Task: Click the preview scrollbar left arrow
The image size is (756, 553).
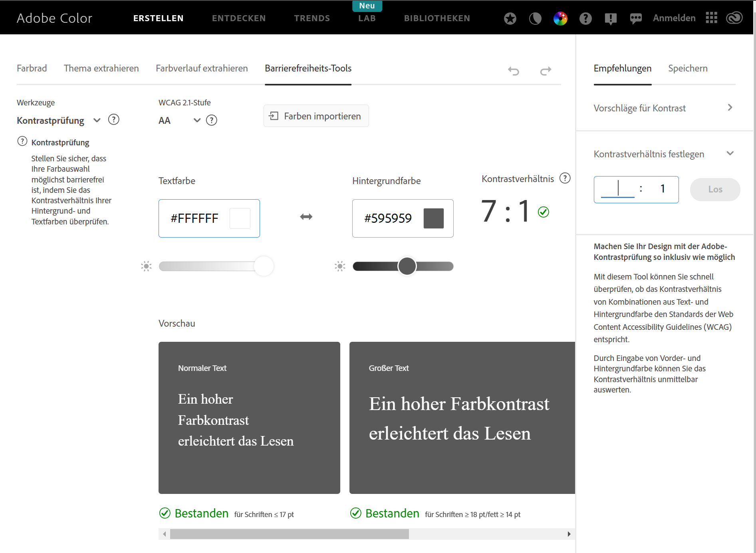Action: [x=164, y=534]
